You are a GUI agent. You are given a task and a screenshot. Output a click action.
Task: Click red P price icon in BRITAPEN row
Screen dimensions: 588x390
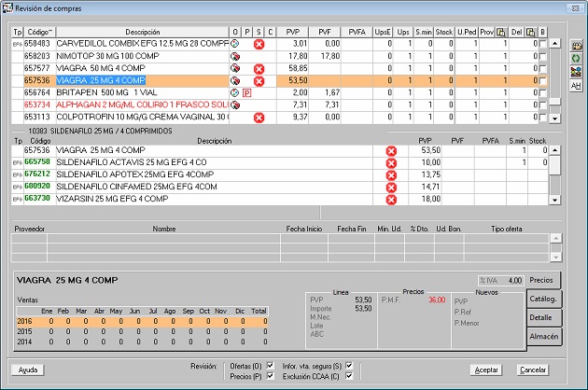[246, 93]
